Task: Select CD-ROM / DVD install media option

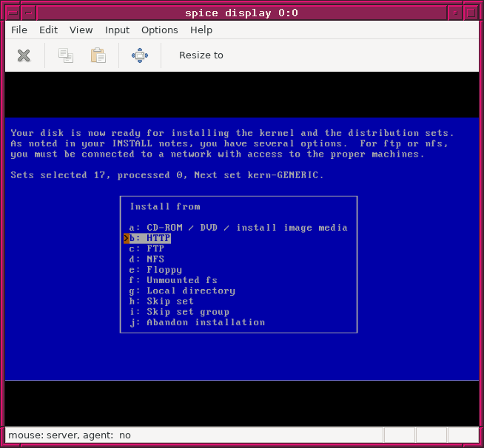Action: 238,228
